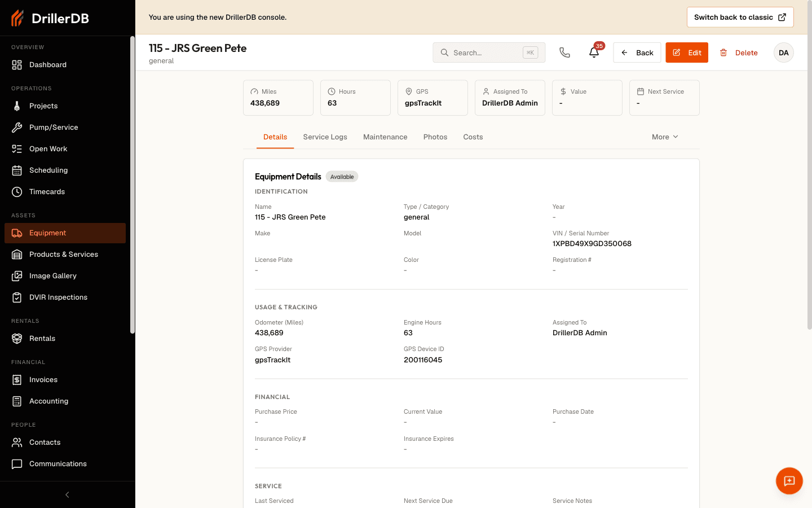The height and width of the screenshot is (508, 812).
Task: Click the page title 115 - JRS Green Pete
Action: pyautogui.click(x=198, y=49)
